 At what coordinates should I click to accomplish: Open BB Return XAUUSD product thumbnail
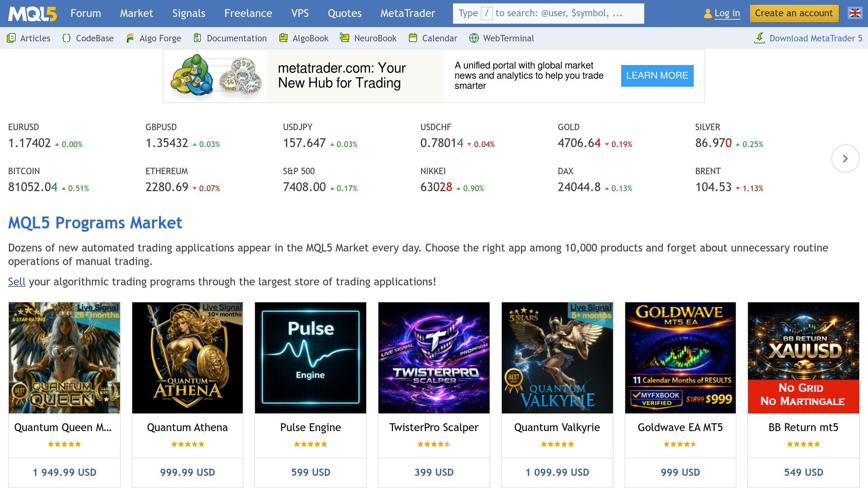[x=804, y=358]
